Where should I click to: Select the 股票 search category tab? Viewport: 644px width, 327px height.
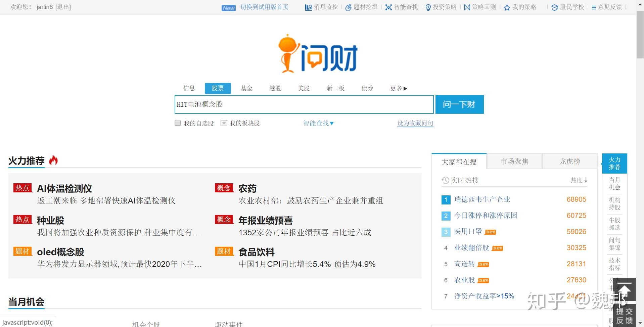coord(218,88)
